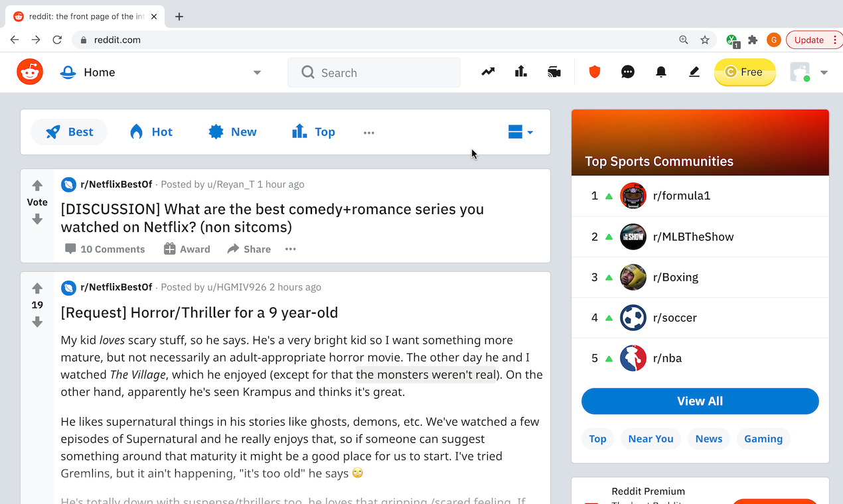Expand the Home feed dropdown
This screenshot has width=843, height=504.
tap(257, 73)
